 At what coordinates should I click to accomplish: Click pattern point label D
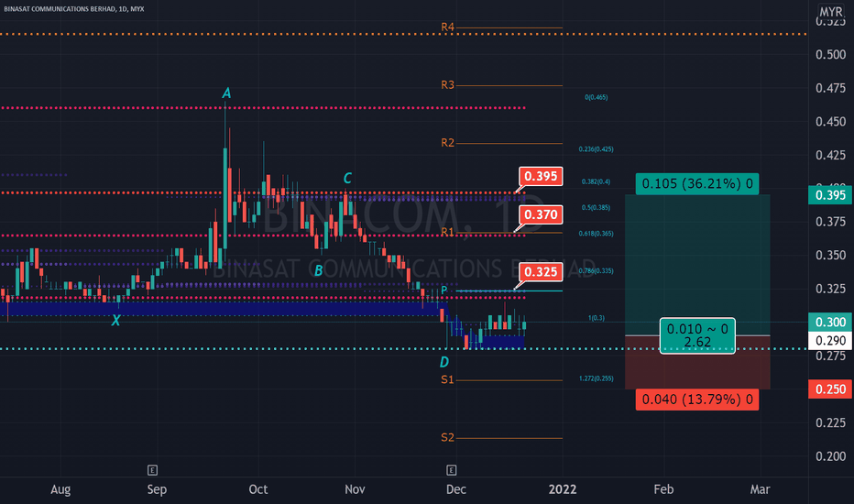444,362
